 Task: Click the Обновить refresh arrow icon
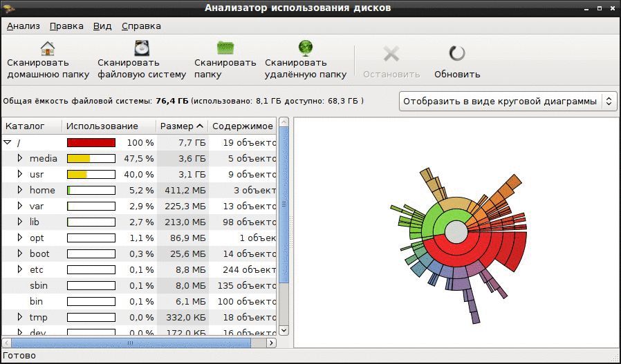(x=457, y=53)
